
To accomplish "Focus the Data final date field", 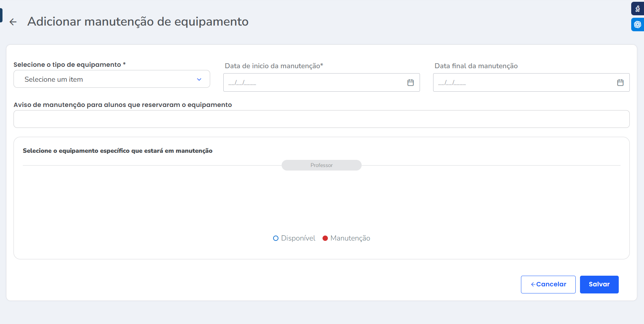I will click(523, 82).
